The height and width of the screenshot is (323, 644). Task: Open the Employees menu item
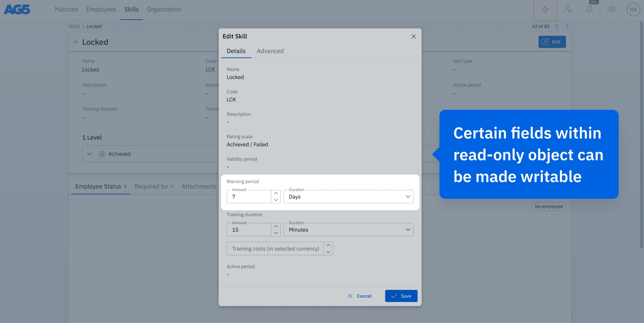coord(101,9)
